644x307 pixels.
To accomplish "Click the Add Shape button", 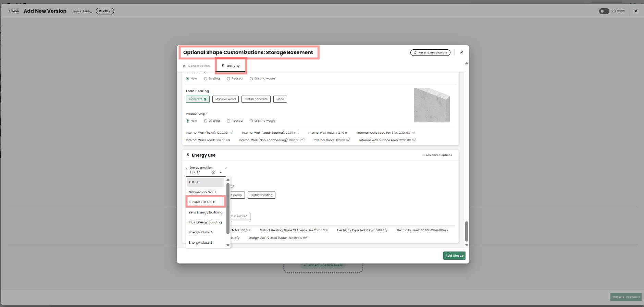I will coord(454,256).
